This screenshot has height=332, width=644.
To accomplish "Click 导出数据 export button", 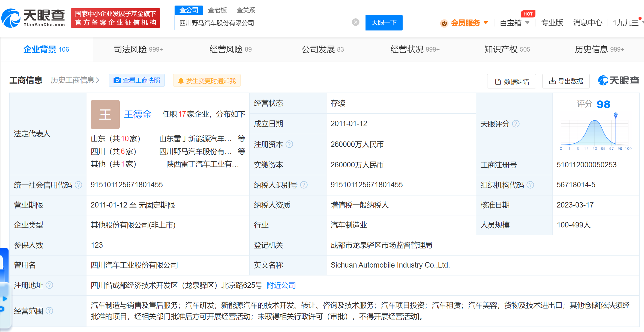I will pyautogui.click(x=566, y=81).
